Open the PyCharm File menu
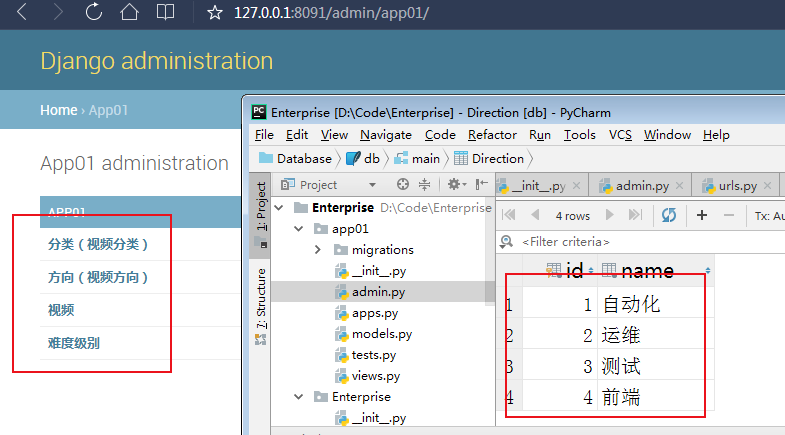Image resolution: width=785 pixels, height=435 pixels. tap(264, 135)
